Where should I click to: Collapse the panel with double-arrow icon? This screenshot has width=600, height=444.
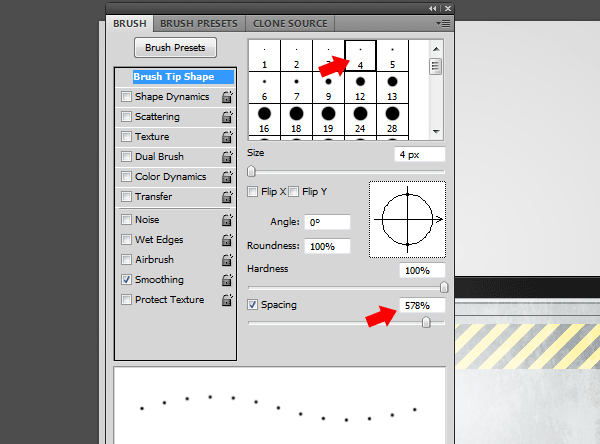(x=433, y=8)
